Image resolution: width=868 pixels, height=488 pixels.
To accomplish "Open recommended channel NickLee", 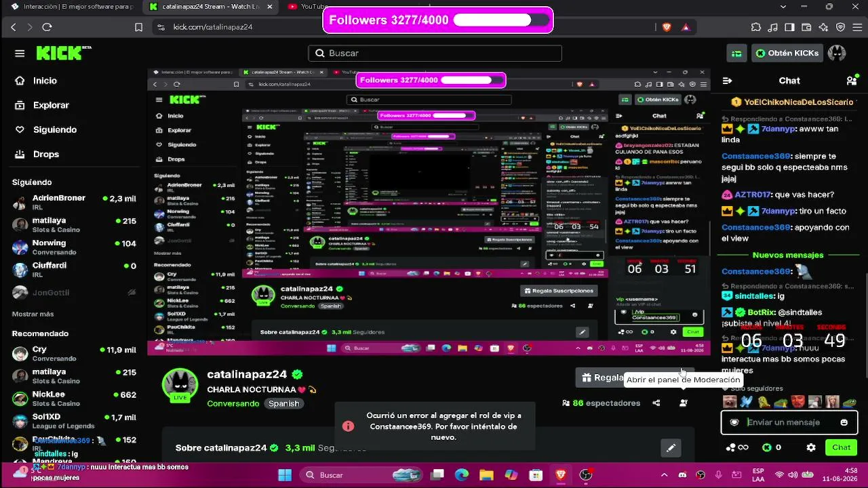I will point(74,399).
